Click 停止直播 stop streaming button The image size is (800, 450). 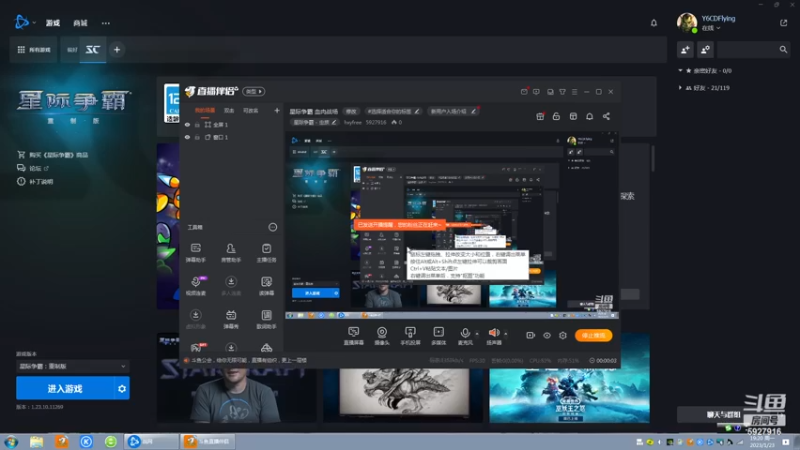[x=593, y=335]
